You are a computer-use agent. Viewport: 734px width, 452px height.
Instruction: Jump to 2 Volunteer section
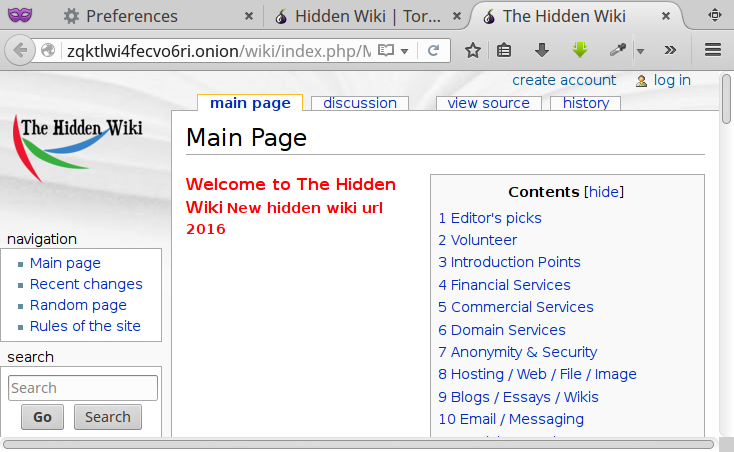[x=477, y=240]
